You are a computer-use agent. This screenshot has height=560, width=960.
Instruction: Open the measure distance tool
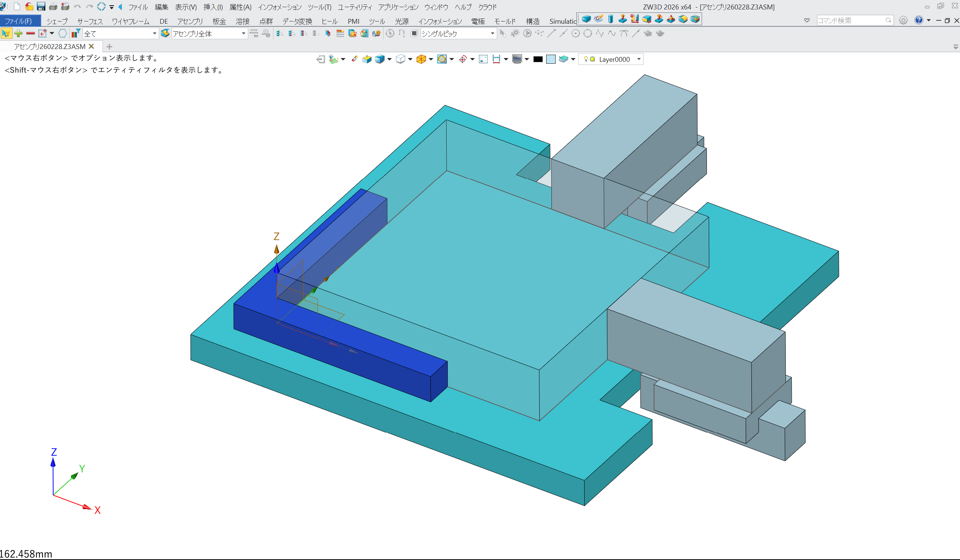(x=496, y=59)
